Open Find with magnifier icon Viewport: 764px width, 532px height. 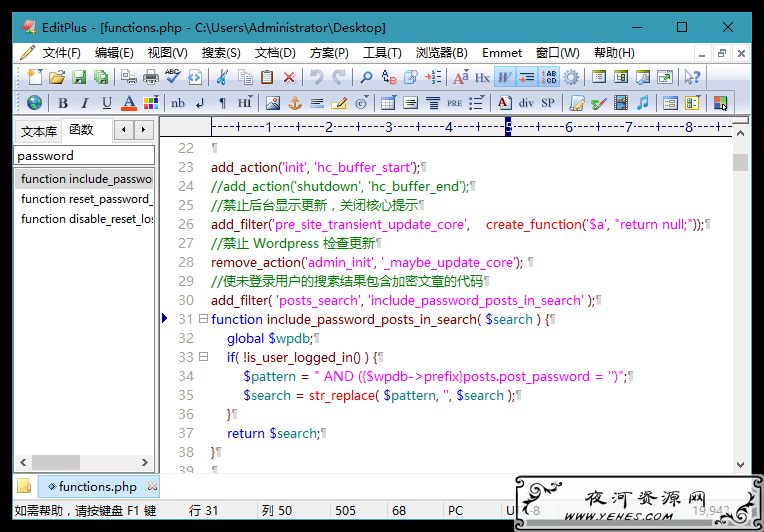(366, 77)
